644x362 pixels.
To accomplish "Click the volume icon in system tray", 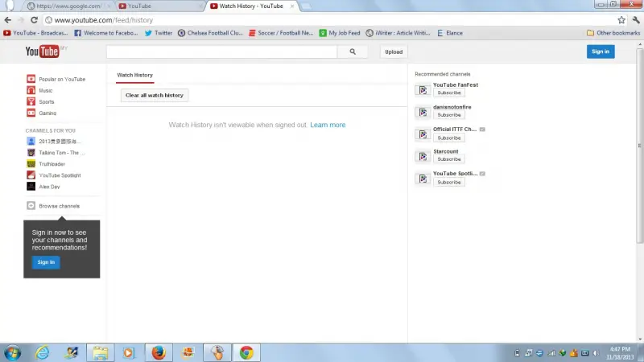I will click(x=596, y=353).
